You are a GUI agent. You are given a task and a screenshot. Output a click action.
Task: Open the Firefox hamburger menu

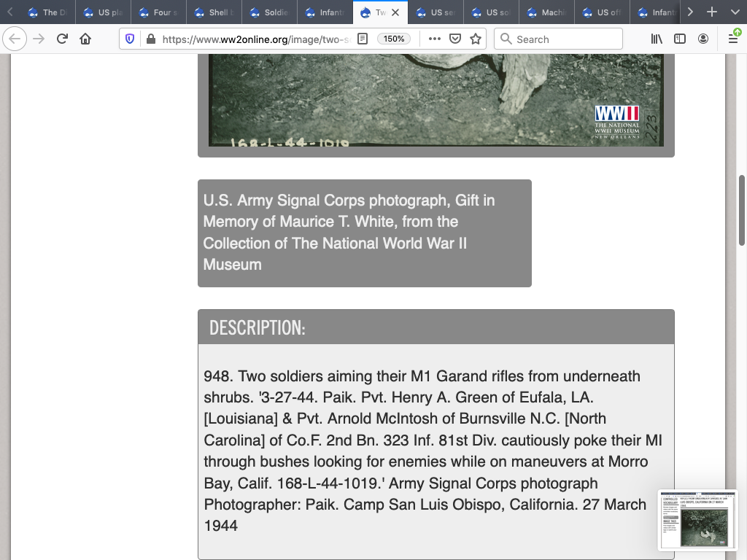[x=732, y=39]
